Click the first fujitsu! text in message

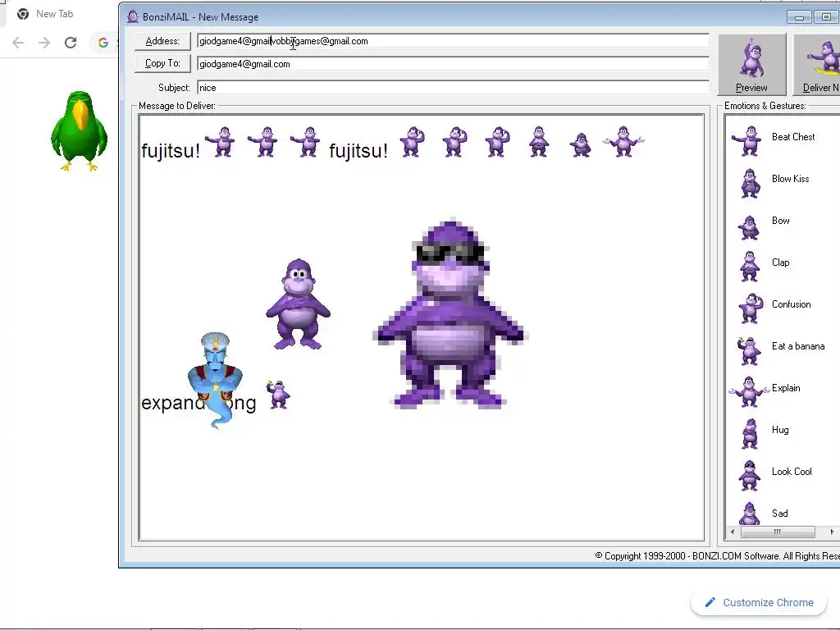(x=171, y=151)
